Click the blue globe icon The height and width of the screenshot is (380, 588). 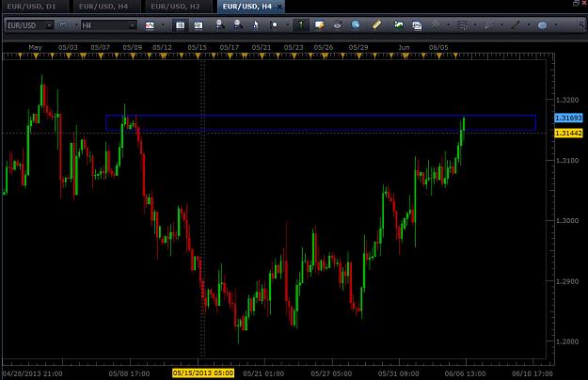[355, 25]
